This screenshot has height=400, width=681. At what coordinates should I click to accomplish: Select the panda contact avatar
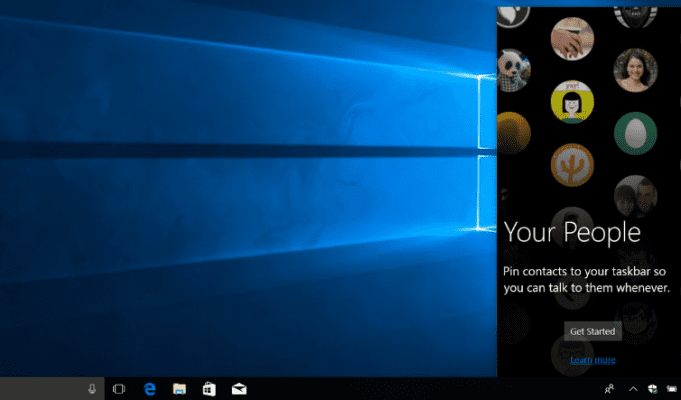514,70
